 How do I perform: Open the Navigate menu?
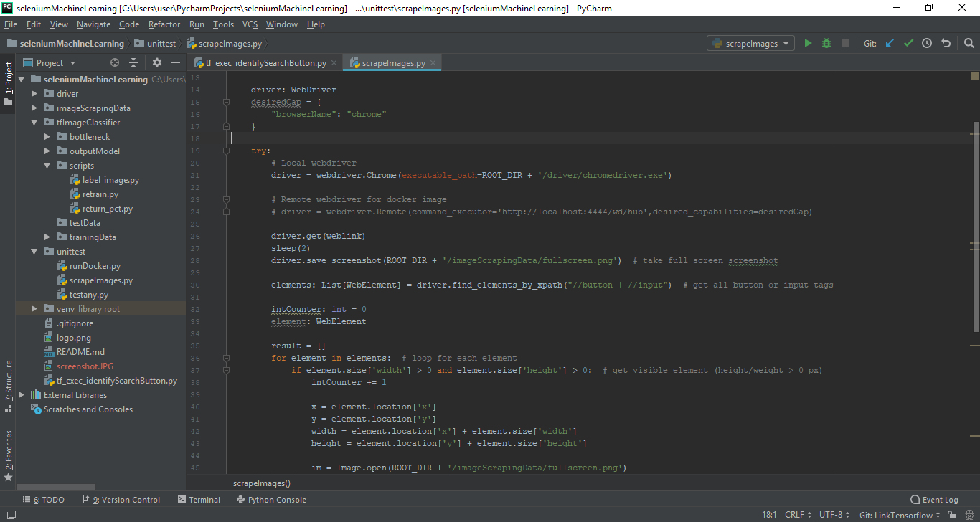point(93,24)
